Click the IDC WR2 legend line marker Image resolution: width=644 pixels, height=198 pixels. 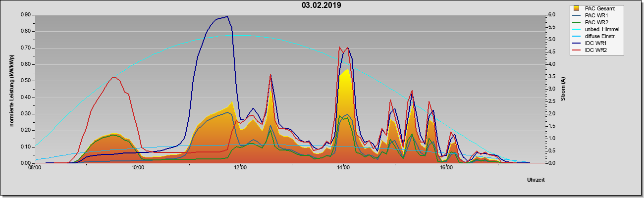pyautogui.click(x=577, y=50)
